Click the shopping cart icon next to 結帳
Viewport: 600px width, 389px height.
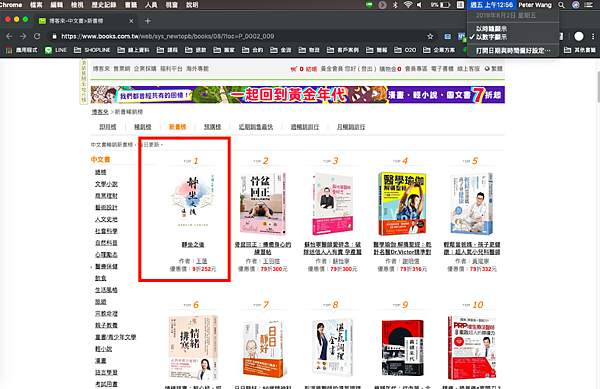tap(293, 69)
